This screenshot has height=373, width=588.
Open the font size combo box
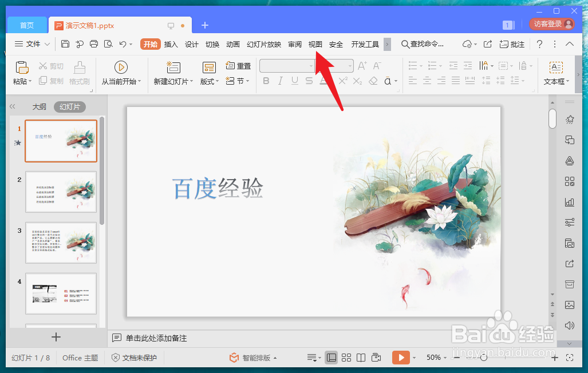coord(334,66)
